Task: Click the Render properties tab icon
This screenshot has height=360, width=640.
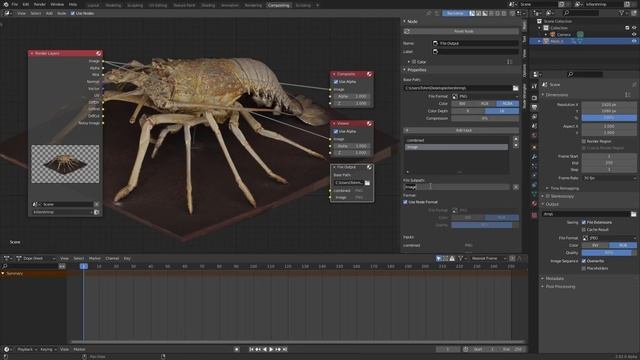Action: (x=534, y=97)
